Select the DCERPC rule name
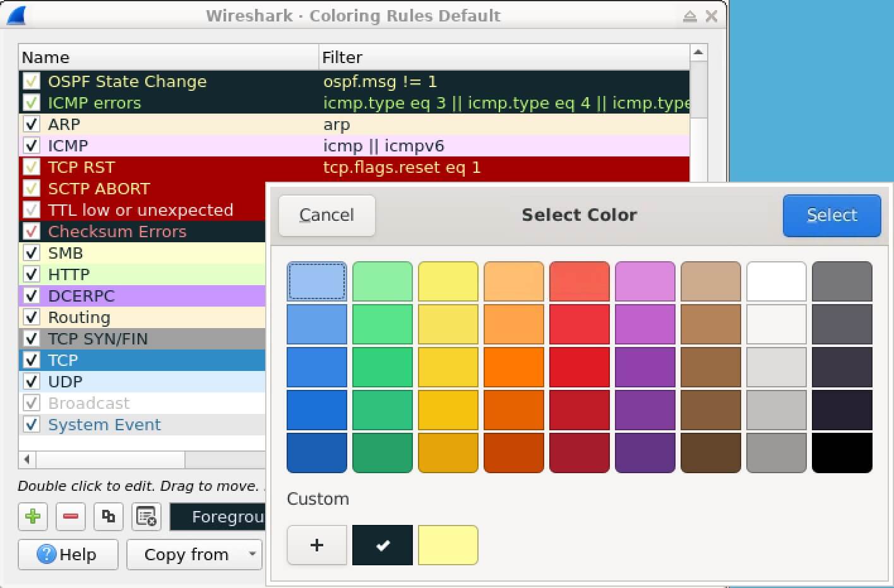Viewport: 894px width, 588px height. click(x=81, y=296)
